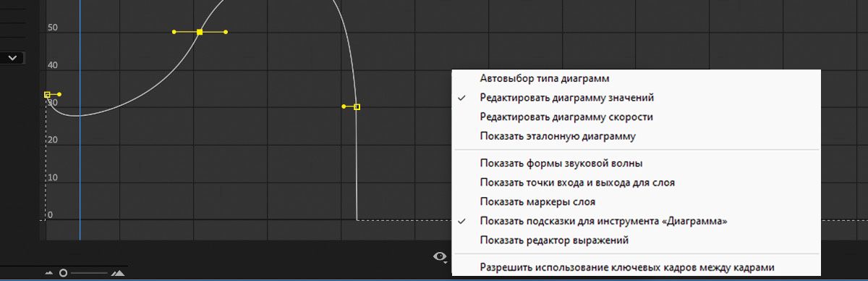Screen dimensions: 868x281
Task: Click the blue current-time indicator line
Action: coord(80,119)
